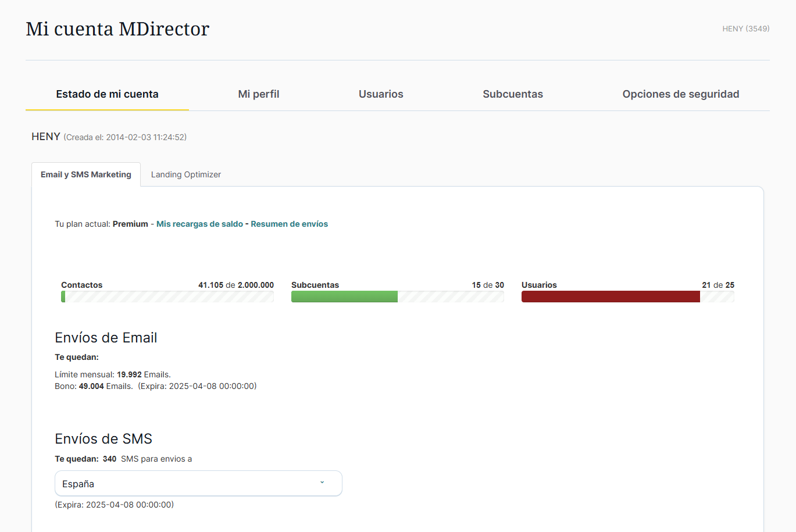Go to the Usuarios tab
This screenshot has height=532, width=796.
point(381,94)
